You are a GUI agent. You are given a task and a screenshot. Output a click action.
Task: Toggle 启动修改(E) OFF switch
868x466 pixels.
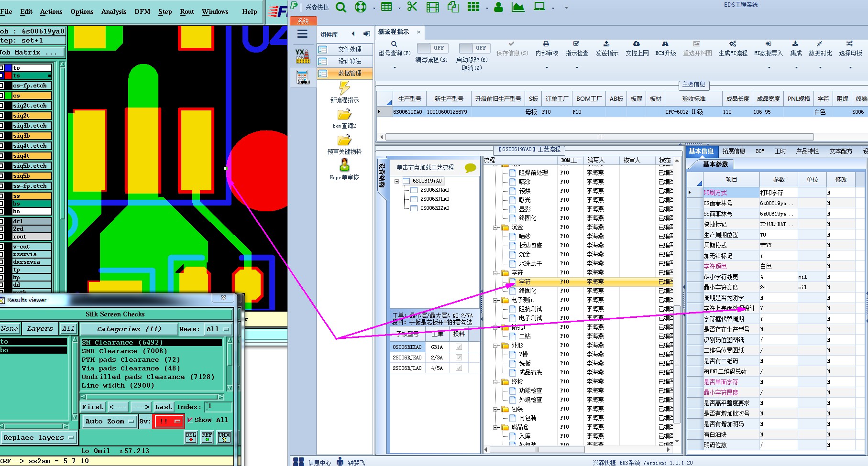(x=474, y=48)
